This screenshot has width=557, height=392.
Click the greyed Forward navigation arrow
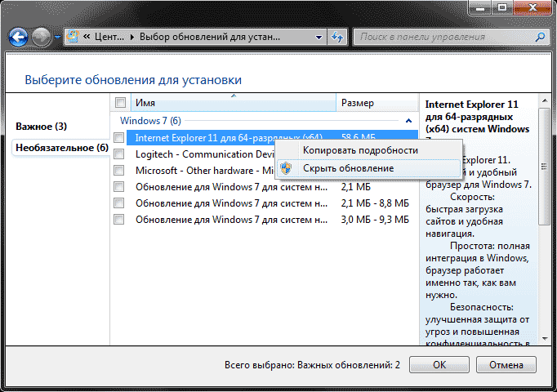41,37
